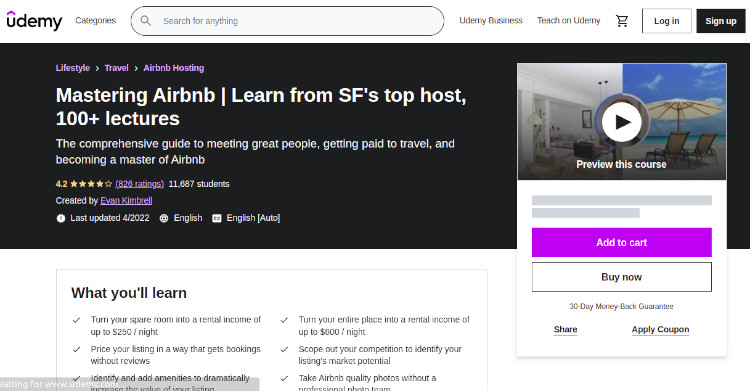This screenshot has width=750, height=391.
Task: Play the course preview video
Action: tap(621, 122)
